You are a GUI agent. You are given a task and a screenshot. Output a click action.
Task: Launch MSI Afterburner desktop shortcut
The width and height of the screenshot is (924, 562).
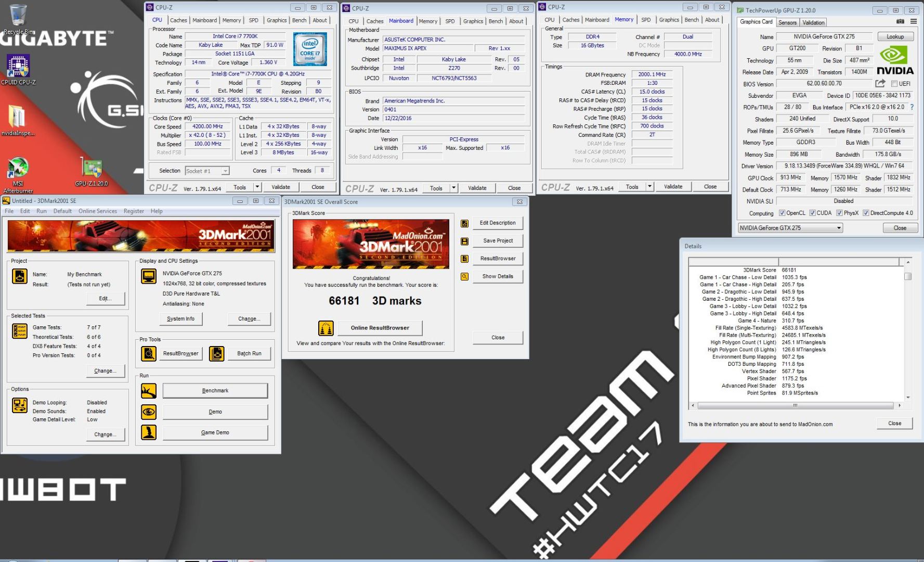[x=18, y=175]
